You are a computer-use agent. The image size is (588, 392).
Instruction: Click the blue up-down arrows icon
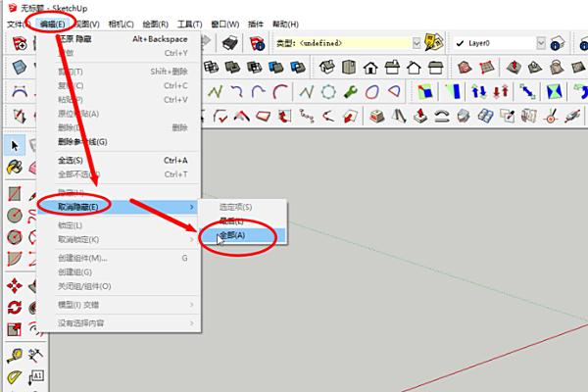[x=479, y=92]
